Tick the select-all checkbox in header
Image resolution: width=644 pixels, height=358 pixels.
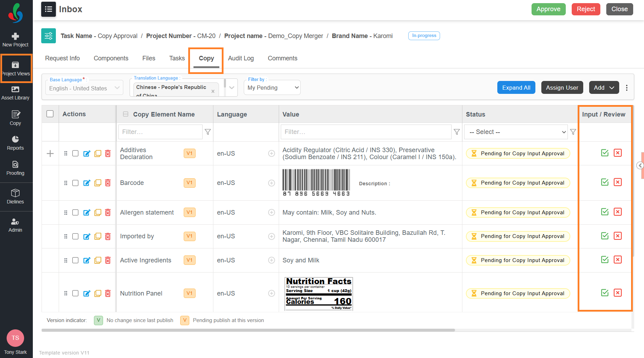tap(50, 114)
